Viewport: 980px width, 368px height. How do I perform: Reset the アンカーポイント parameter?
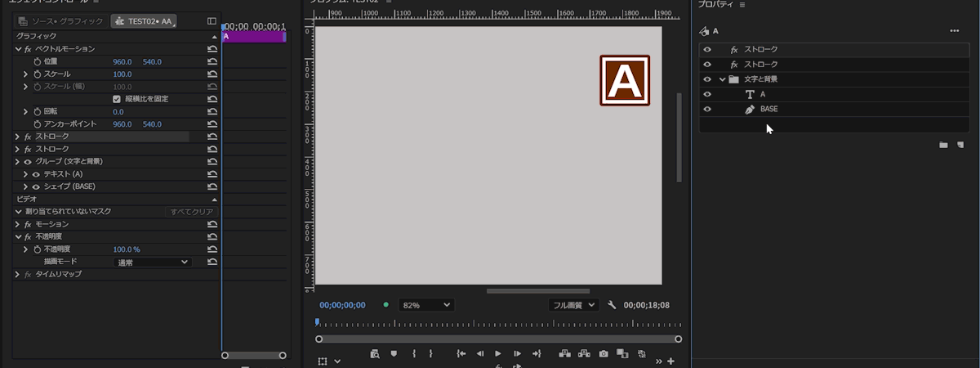click(x=212, y=124)
